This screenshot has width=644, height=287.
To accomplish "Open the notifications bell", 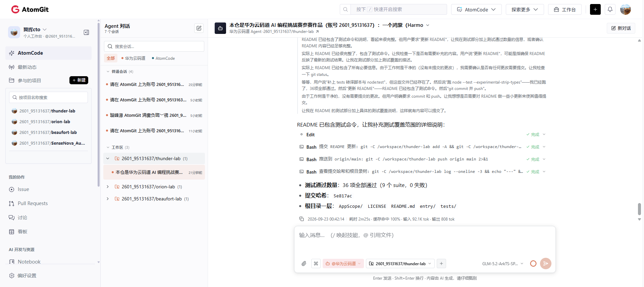I will click(610, 9).
